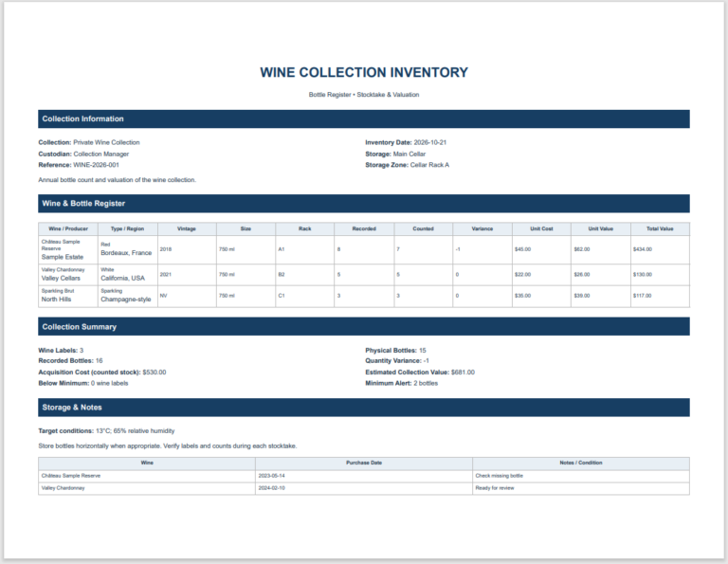
Task: Click the 'Notes / Condition' column header
Action: [x=581, y=463]
